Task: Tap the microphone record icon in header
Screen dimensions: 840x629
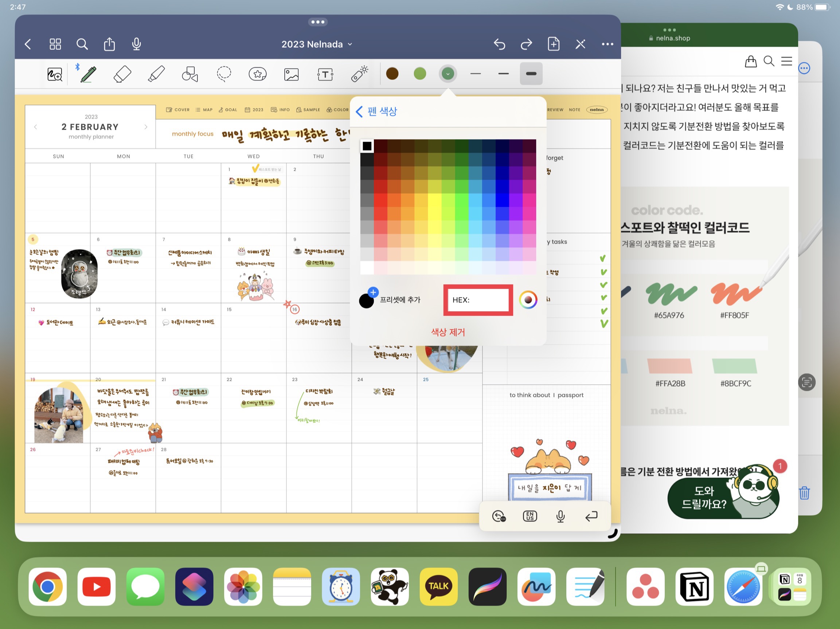Action: coord(136,44)
